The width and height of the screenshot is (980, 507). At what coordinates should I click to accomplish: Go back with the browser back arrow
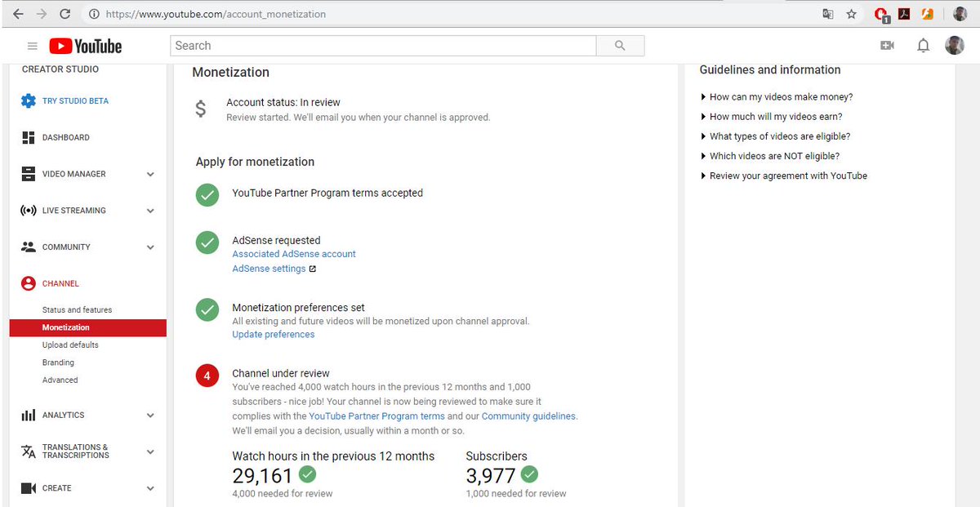coord(18,14)
